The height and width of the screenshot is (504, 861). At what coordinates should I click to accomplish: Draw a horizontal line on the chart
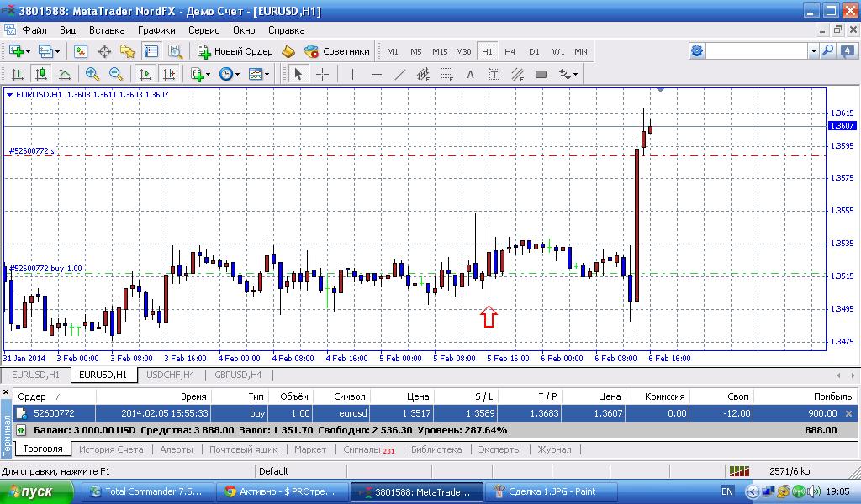[x=376, y=74]
